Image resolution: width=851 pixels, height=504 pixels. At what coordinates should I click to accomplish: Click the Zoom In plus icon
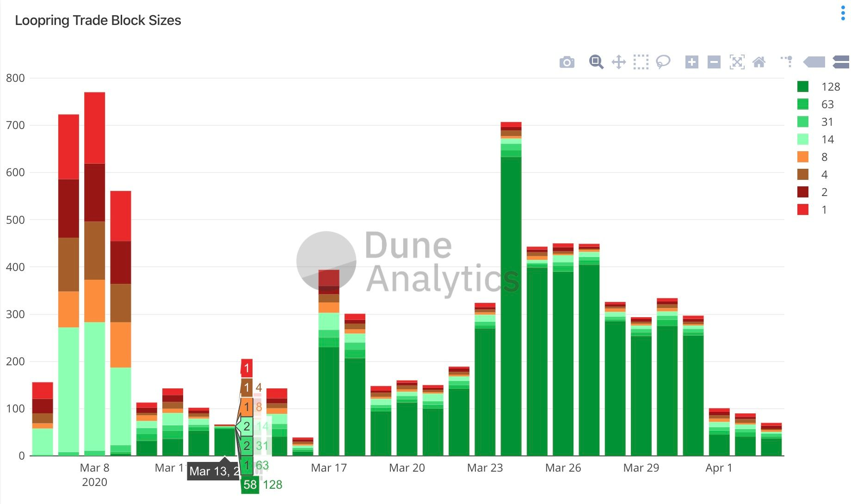[692, 62]
